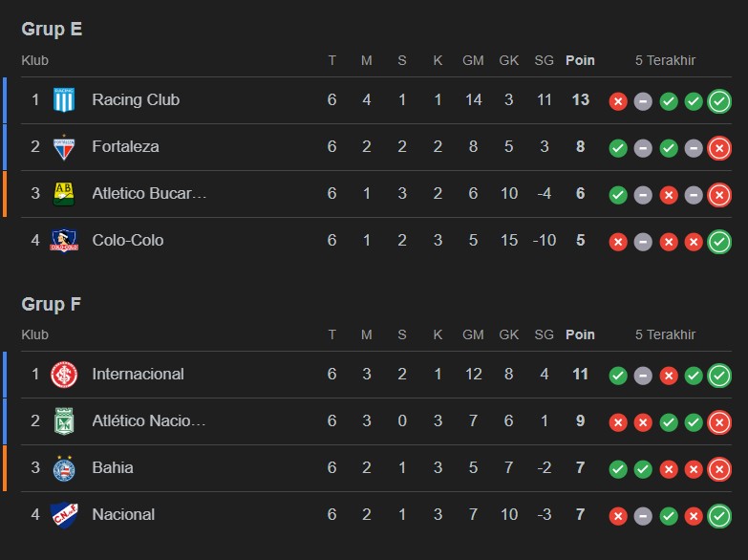748x560 pixels.
Task: Open the Internacional team name link
Action: [x=138, y=375]
